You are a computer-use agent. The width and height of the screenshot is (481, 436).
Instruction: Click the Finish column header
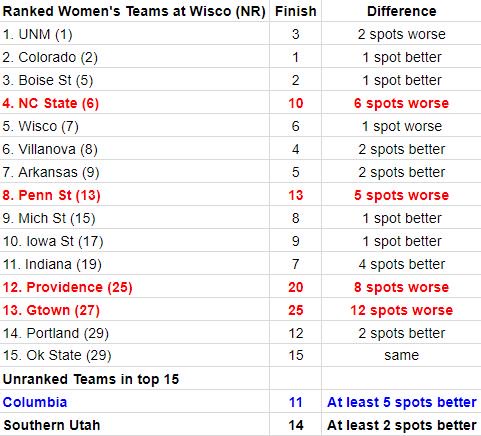(x=295, y=11)
